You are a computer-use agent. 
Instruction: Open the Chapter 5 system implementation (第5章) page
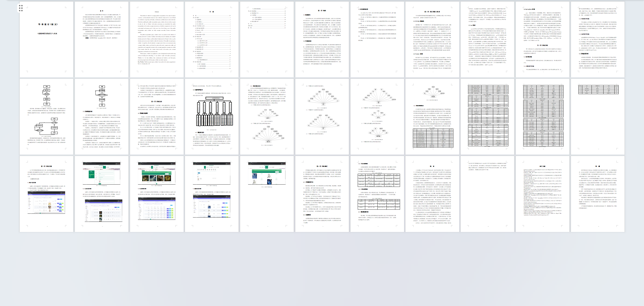47,194
